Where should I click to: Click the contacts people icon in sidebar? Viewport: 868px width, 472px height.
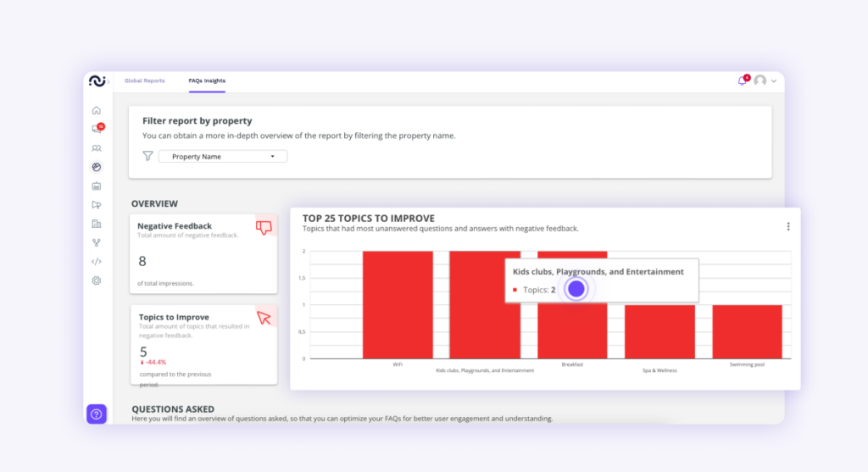tap(97, 148)
